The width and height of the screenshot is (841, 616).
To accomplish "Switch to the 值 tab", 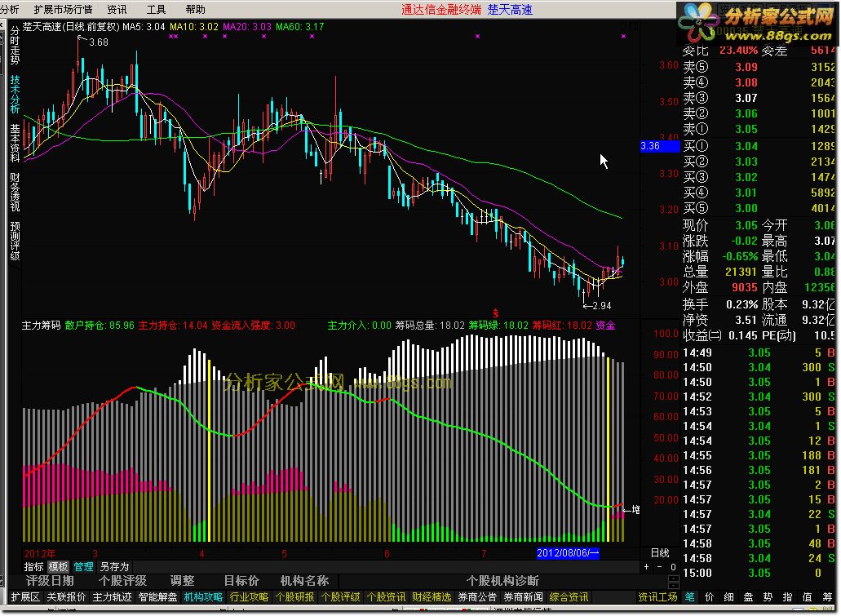I will point(808,596).
